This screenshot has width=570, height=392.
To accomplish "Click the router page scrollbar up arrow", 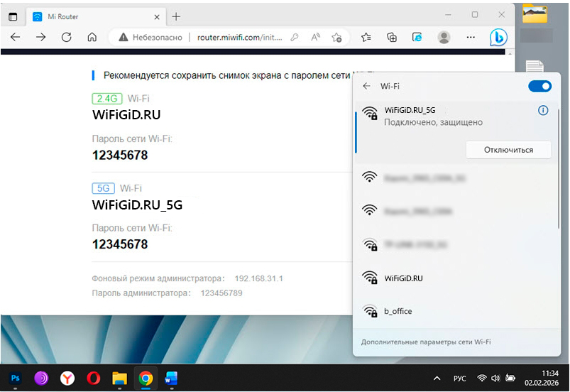I will tap(510, 53).
